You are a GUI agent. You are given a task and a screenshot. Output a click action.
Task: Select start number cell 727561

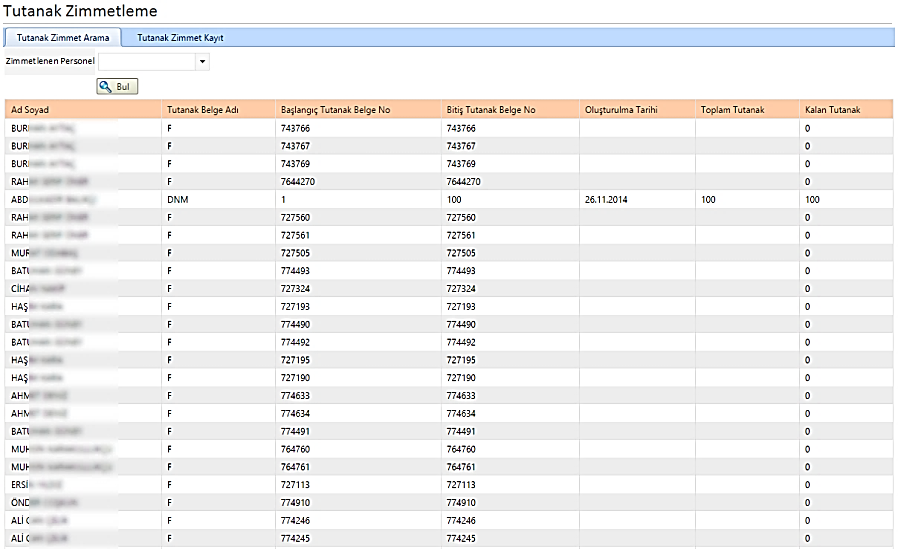click(358, 235)
